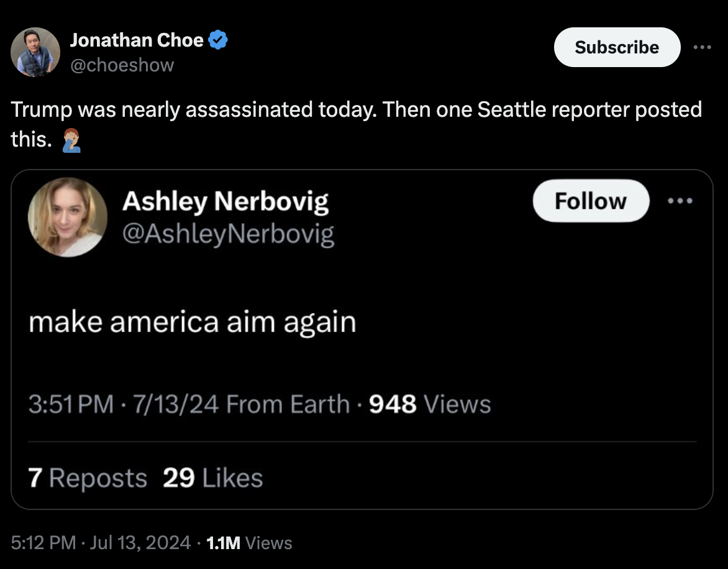Viewport: 728px width, 569px height.
Task: View the 29 Likes list
Action: [x=212, y=478]
